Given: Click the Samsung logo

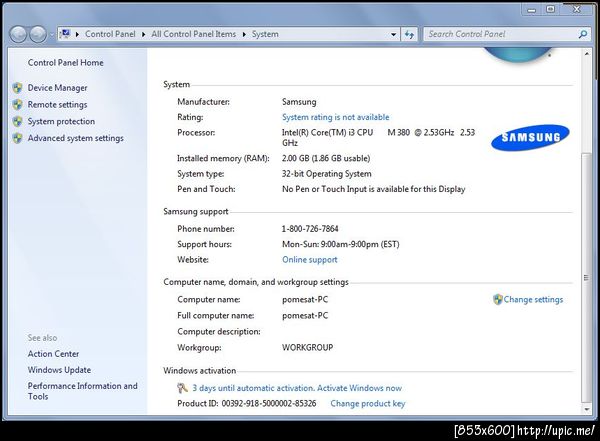Looking at the screenshot, I should click(530, 137).
